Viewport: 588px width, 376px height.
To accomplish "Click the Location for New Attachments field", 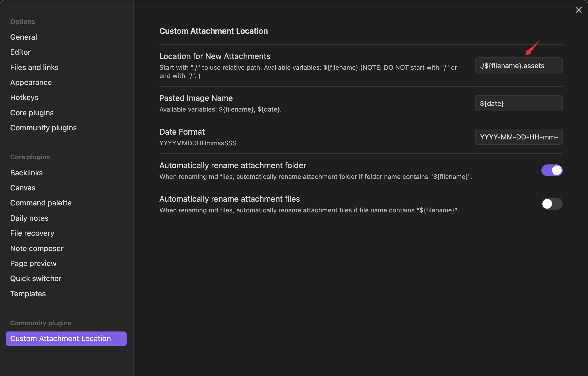I will 519,66.
